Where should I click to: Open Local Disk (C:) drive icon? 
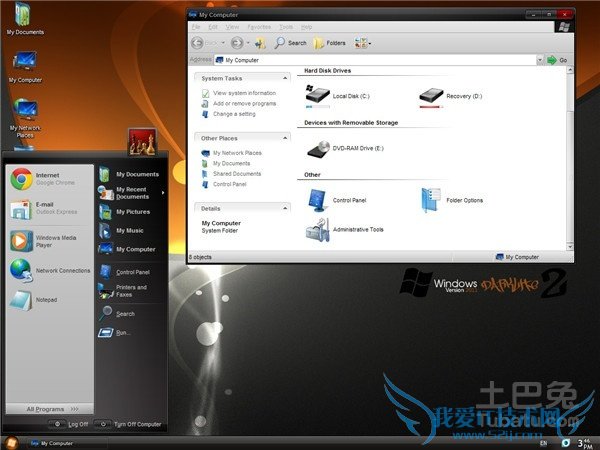tap(318, 95)
